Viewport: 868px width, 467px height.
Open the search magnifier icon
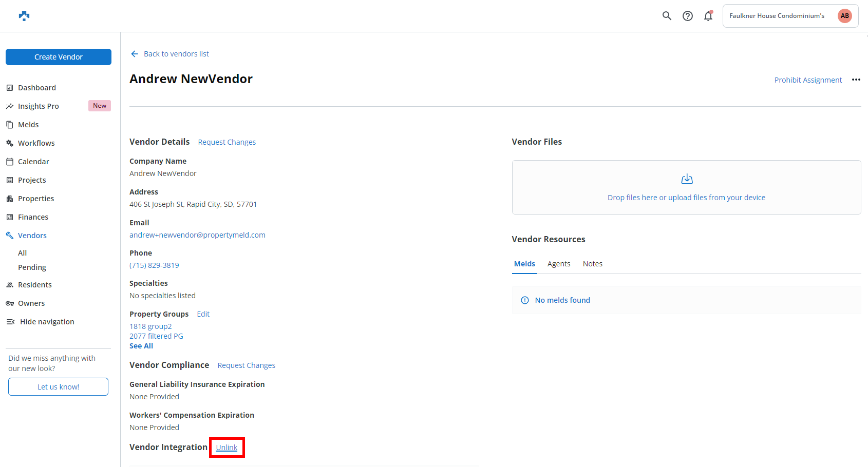point(667,16)
